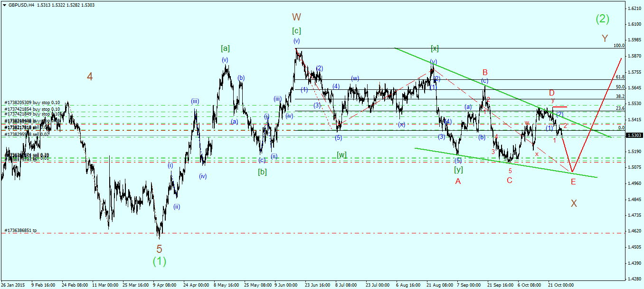Select the [w] wave label
Image resolution: width=644 pixels, height=289 pixels.
tap(341, 154)
